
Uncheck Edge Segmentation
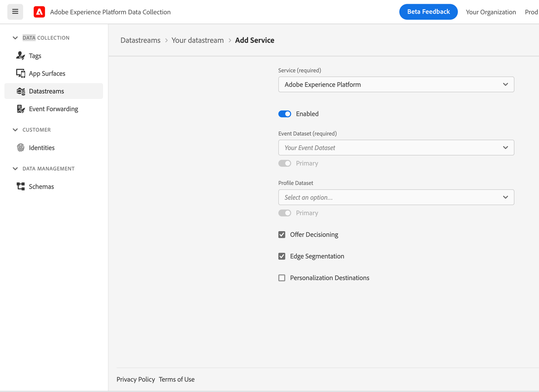click(282, 256)
